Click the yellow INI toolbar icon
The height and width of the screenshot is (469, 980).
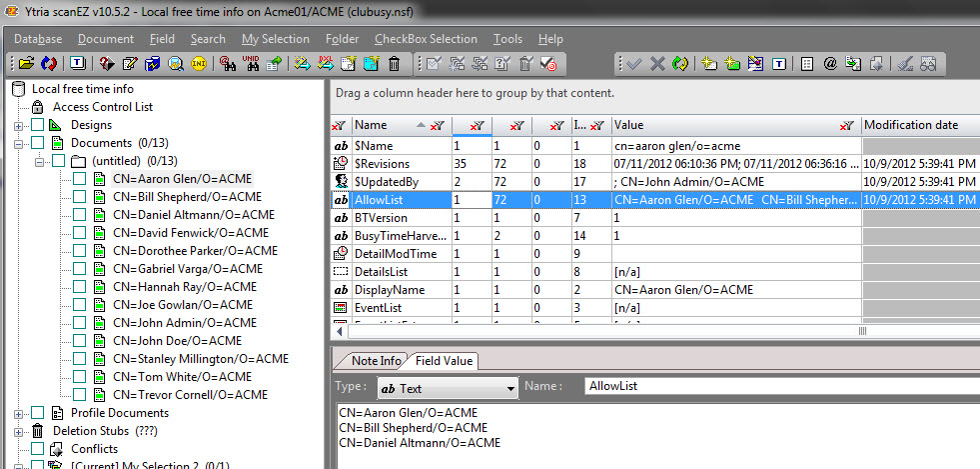coord(198,64)
